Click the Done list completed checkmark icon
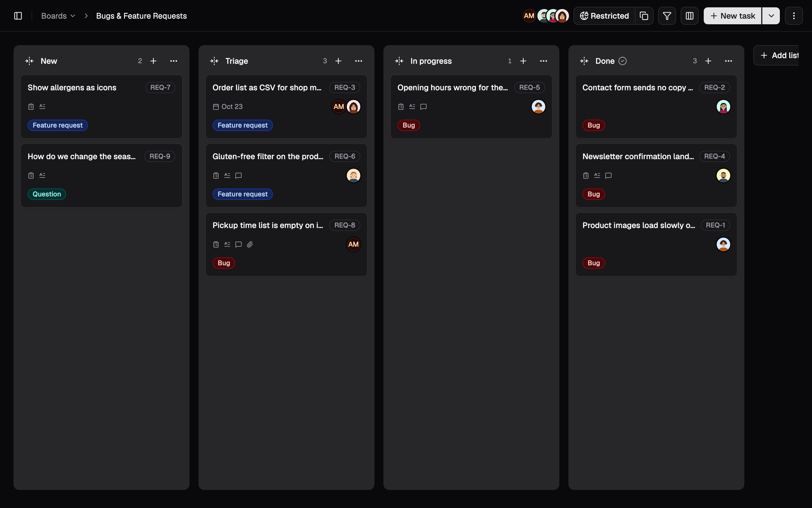This screenshot has width=812, height=508. pos(623,61)
